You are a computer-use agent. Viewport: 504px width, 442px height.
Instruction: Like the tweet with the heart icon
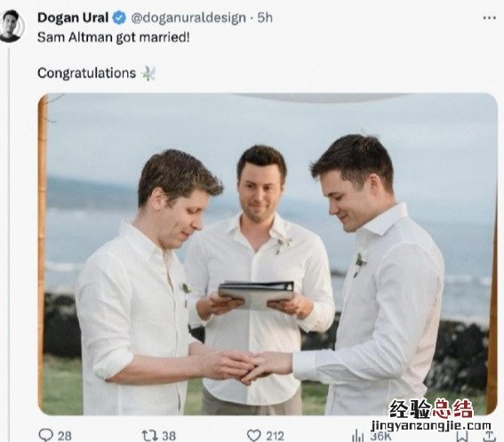tap(254, 436)
